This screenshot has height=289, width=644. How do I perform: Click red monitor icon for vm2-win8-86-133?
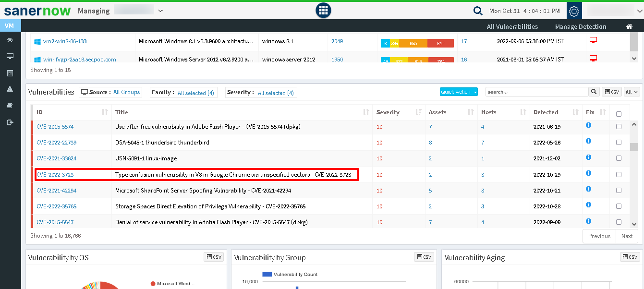[593, 40]
